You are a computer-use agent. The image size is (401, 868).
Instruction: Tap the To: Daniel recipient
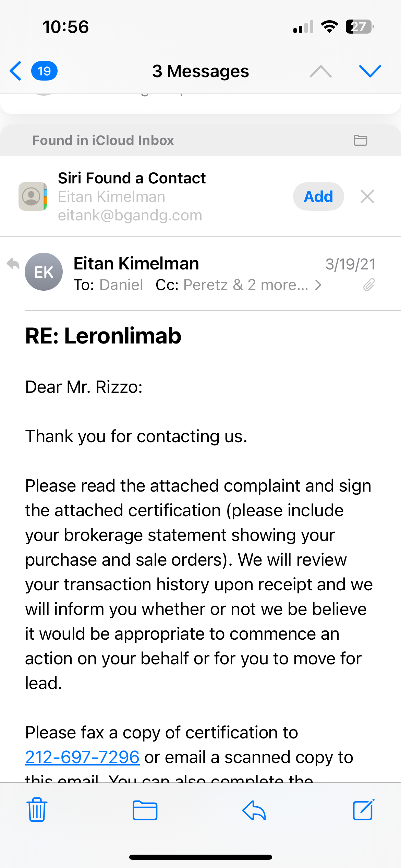coord(108,285)
